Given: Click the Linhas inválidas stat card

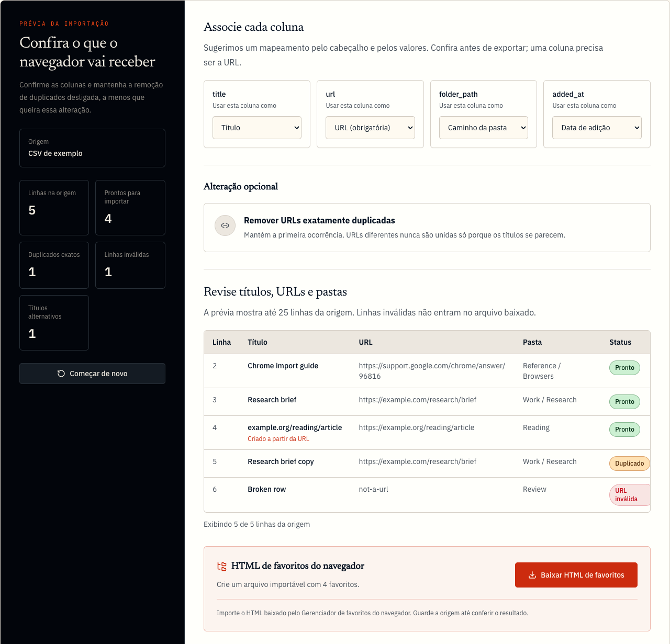Looking at the screenshot, I should (x=130, y=265).
